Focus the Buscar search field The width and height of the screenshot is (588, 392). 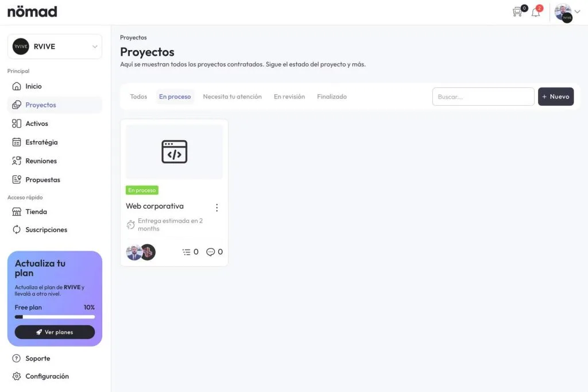coord(483,97)
